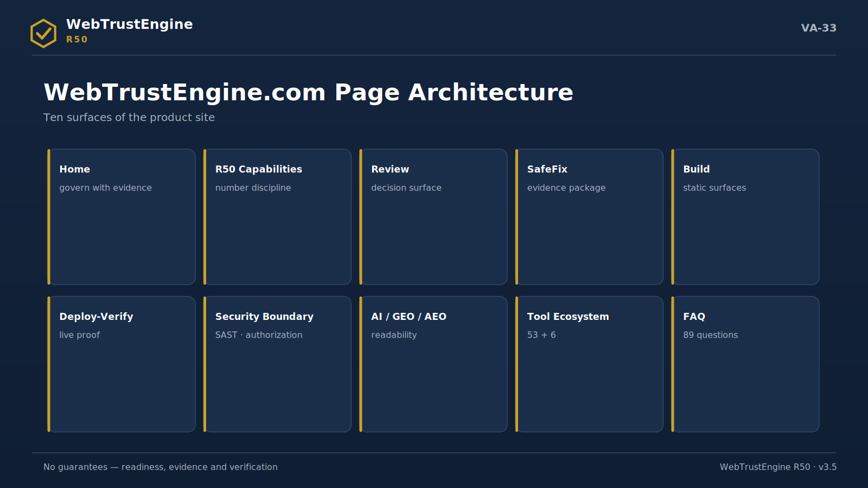
Task: Click 'live proof' text
Action: (80, 335)
